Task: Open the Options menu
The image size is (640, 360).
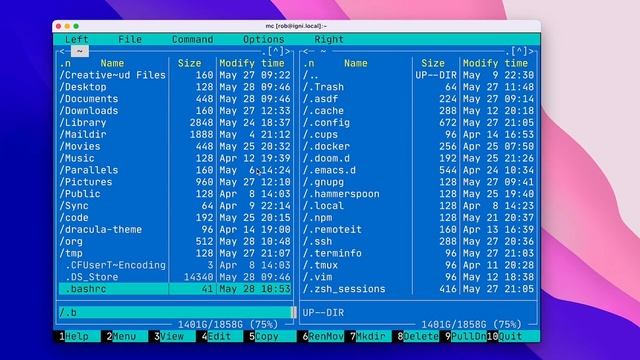Action: click(264, 40)
